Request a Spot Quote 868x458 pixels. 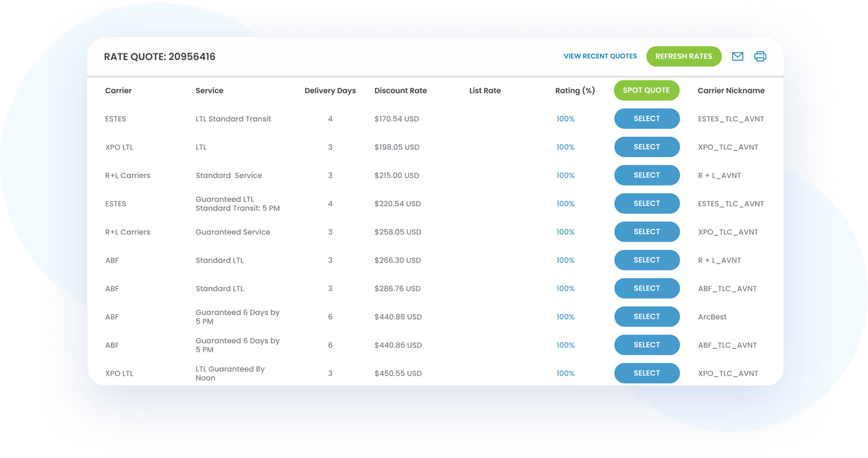pos(646,91)
